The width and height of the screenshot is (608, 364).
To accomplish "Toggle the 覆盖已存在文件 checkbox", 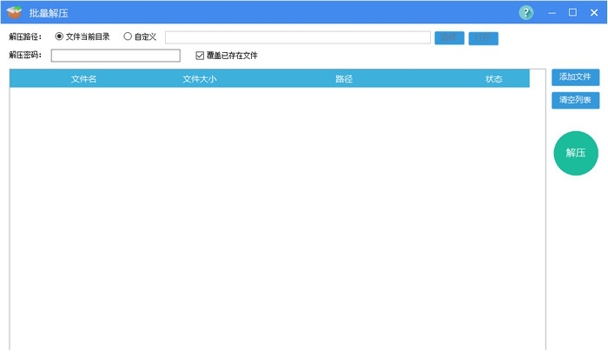I will pos(200,56).
